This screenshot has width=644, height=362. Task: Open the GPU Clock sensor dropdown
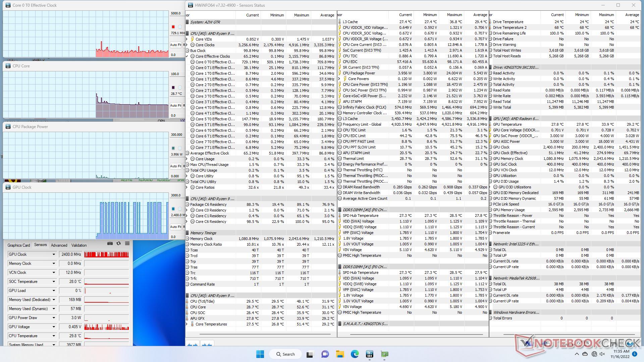click(53, 254)
